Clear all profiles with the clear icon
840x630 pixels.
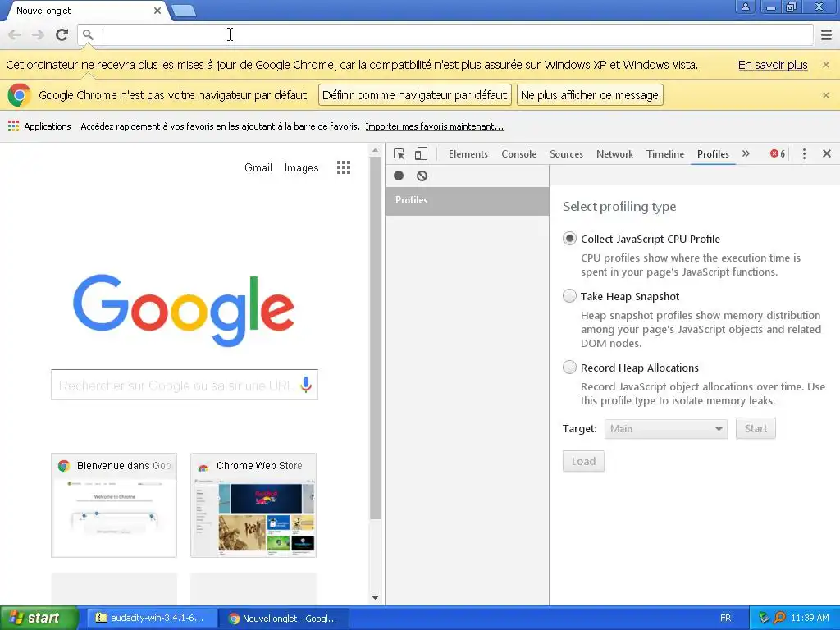(x=422, y=176)
